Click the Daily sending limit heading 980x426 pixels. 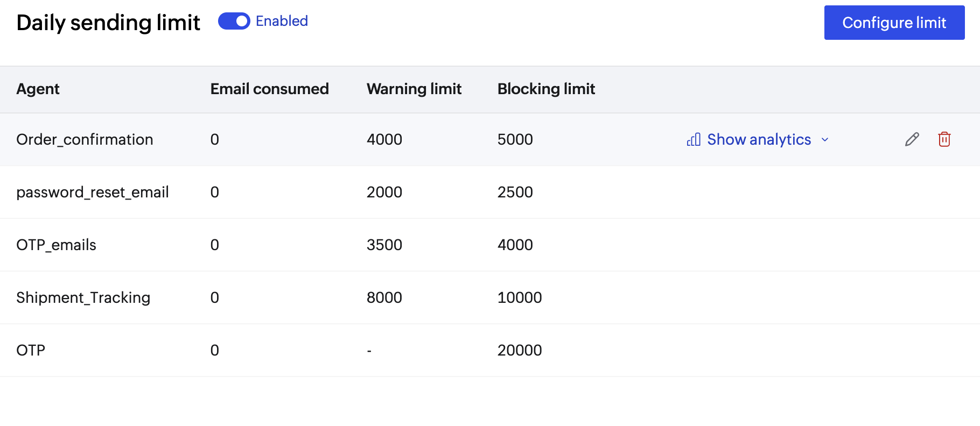point(108,23)
